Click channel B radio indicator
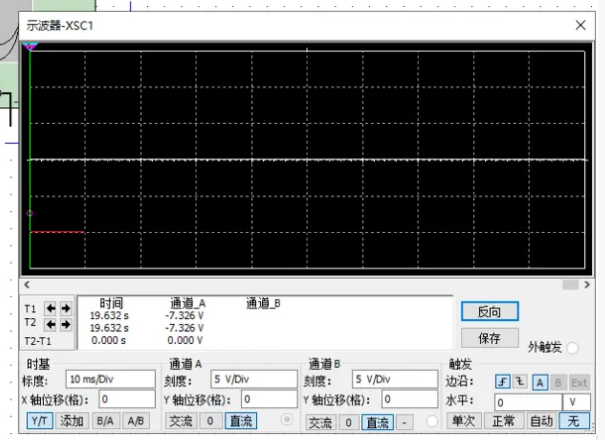 click(x=432, y=421)
